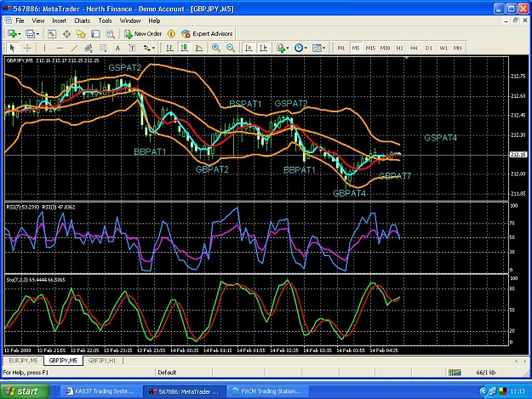Switch timeframe to H4

[414, 48]
